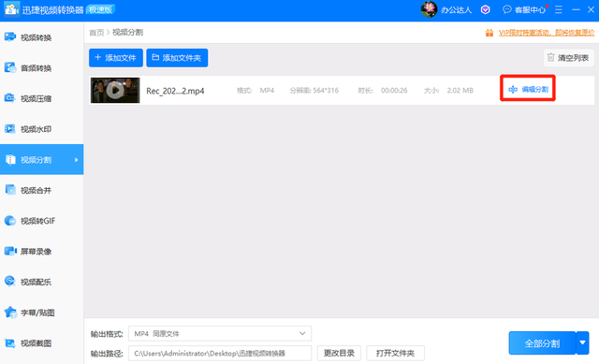Click the 00:00:26 duration value
Viewport: 599px width, 364px height.
pyautogui.click(x=394, y=91)
